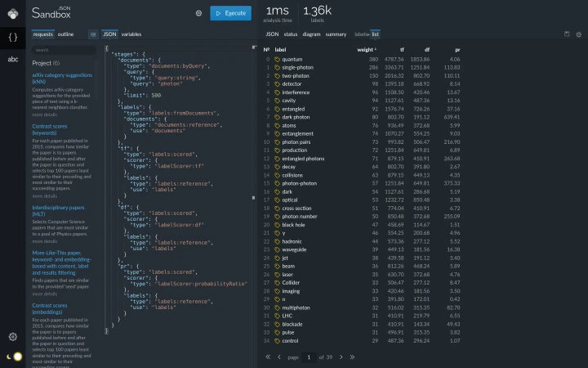Show more details for Contrast scores (keywords)

45,196
